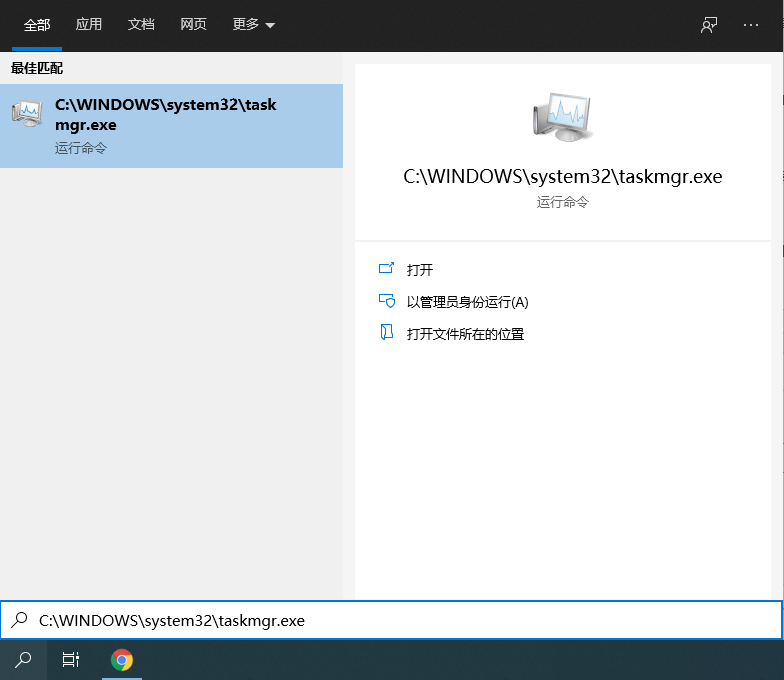Click the taskmgr.exe title in preview pane
Image resolution: width=784 pixels, height=680 pixels.
click(562, 176)
